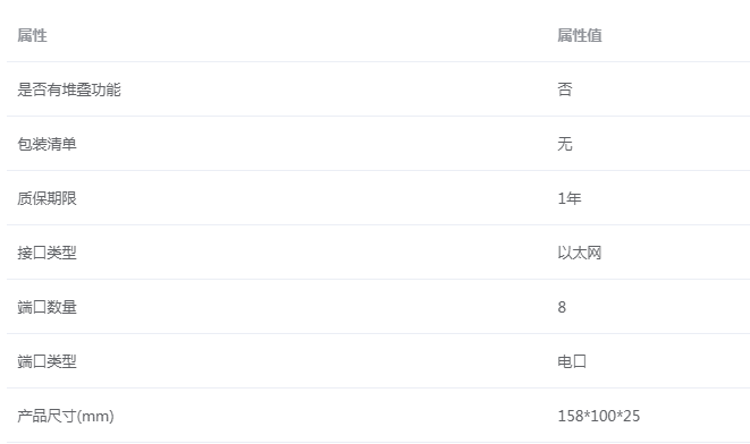
Task: Click the 电口 port type value
Action: coord(572,362)
